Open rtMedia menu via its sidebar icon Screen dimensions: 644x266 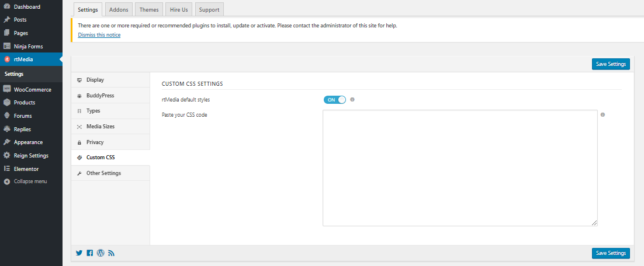(7, 60)
